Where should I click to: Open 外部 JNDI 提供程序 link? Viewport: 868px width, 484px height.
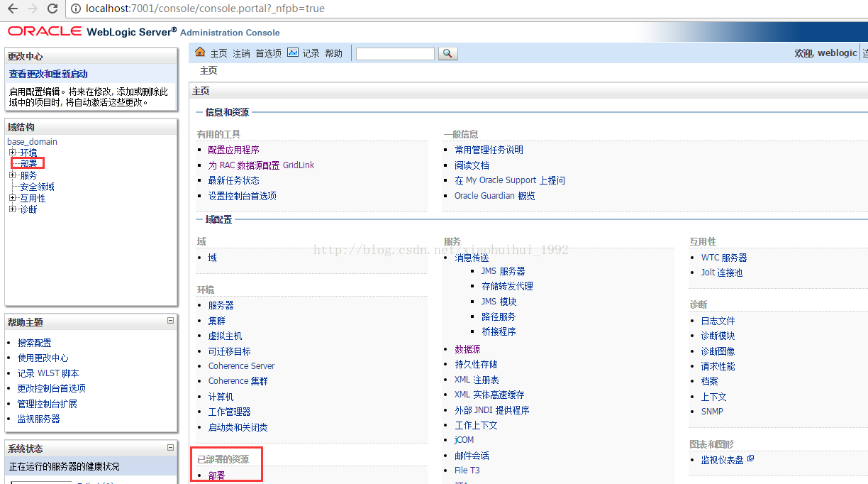point(491,410)
